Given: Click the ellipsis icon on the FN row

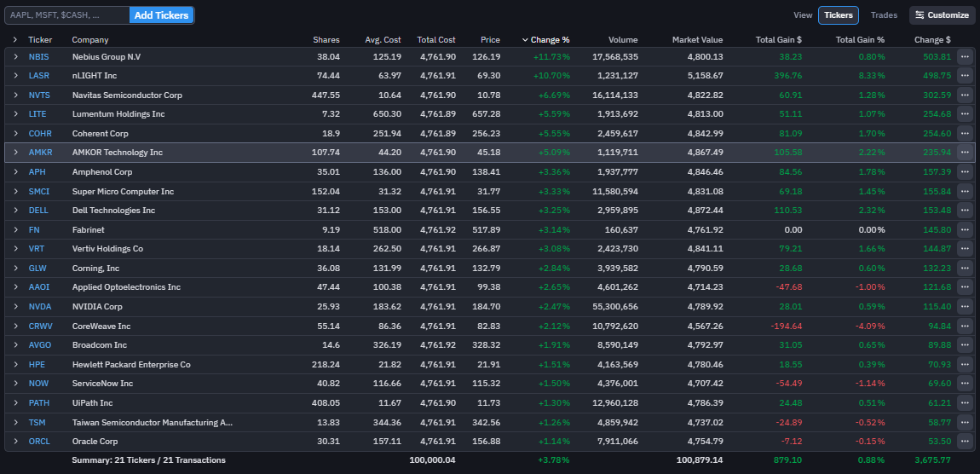Looking at the screenshot, I should coord(965,229).
